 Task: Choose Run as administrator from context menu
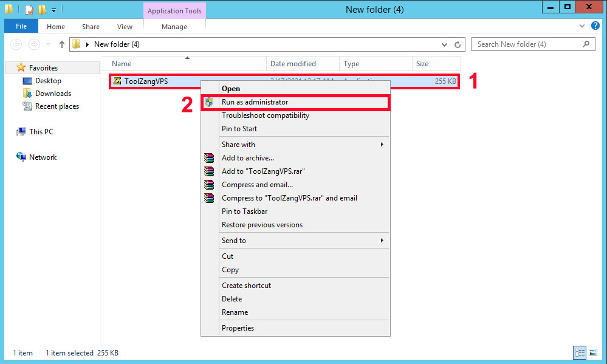[255, 102]
